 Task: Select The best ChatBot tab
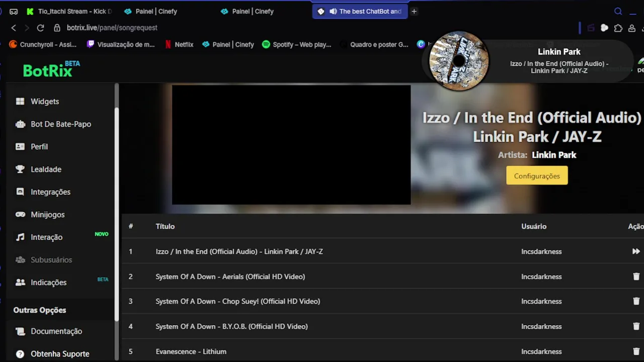[359, 11]
